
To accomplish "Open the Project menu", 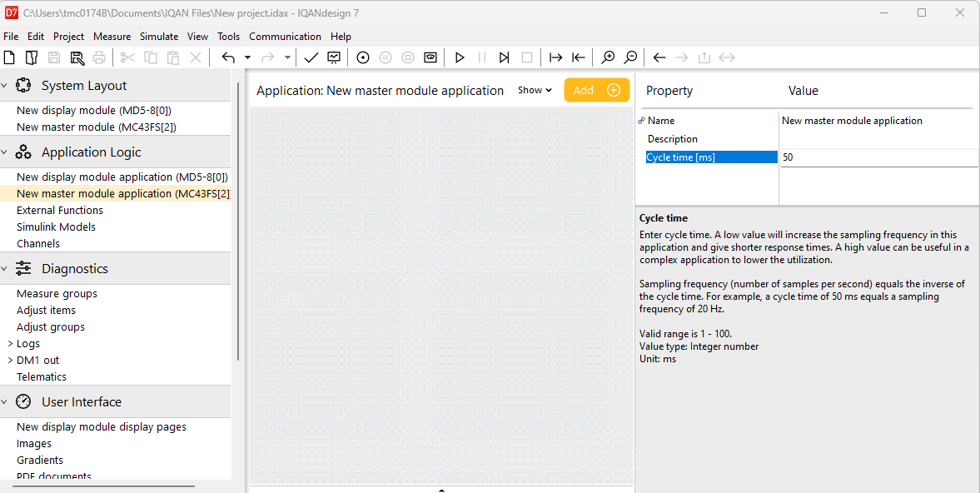I will [69, 37].
